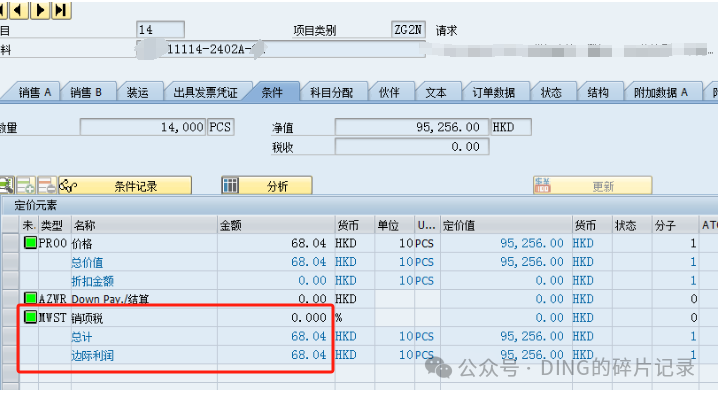This screenshot has height=397, width=718.
Task: Click quantity field 14,000
Action: [x=142, y=127]
